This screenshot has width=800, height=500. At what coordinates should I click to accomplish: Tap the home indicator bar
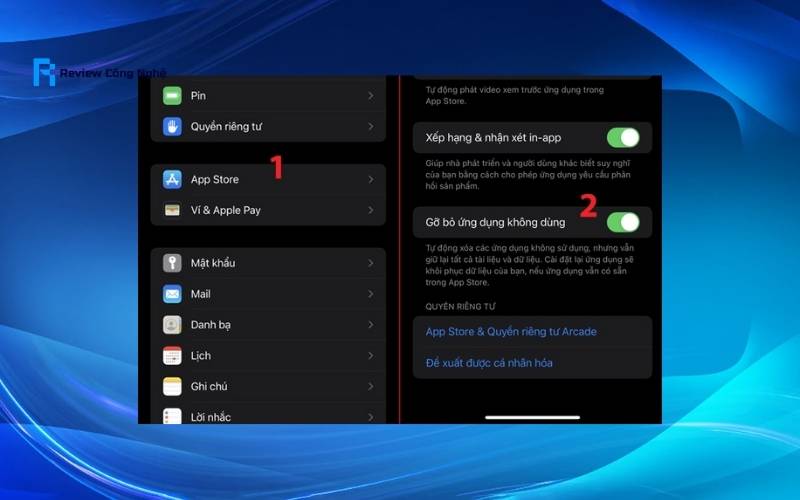pyautogui.click(x=533, y=417)
